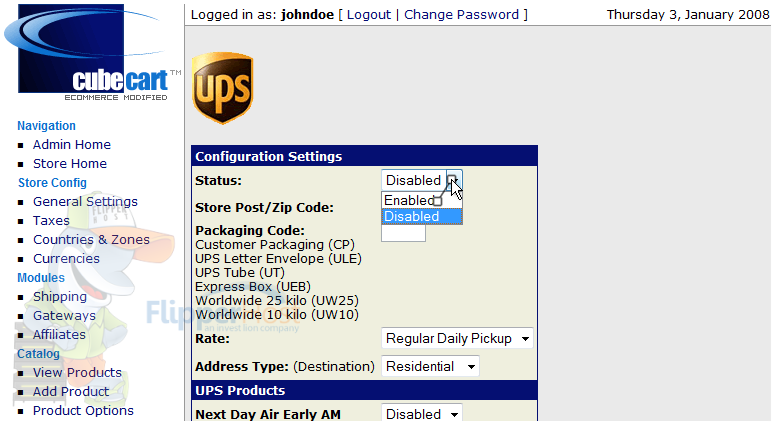Viewport: 776px width, 422px height.
Task: Navigate to Countries & Zones
Action: 91,239
